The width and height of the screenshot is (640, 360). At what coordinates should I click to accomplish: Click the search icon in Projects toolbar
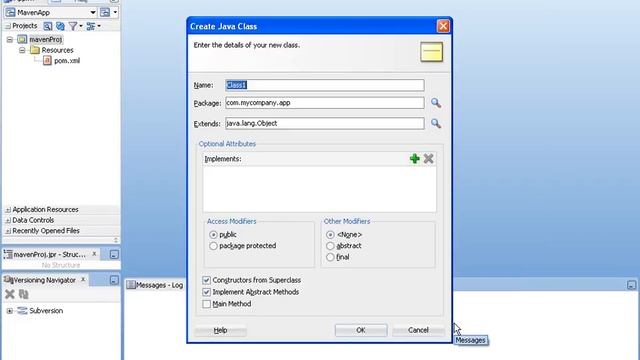[x=48, y=26]
